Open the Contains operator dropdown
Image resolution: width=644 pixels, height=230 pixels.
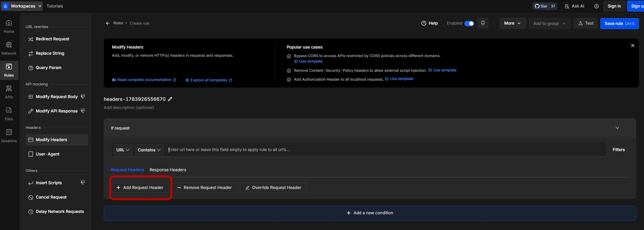pyautogui.click(x=149, y=150)
